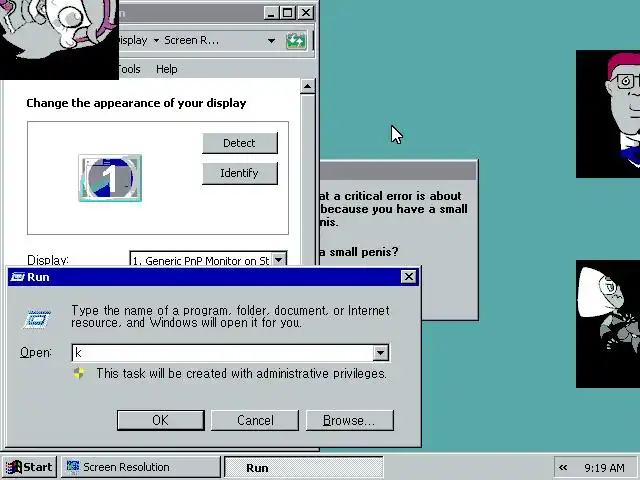640x480 pixels.
Task: Click the Identify button
Action: (240, 173)
